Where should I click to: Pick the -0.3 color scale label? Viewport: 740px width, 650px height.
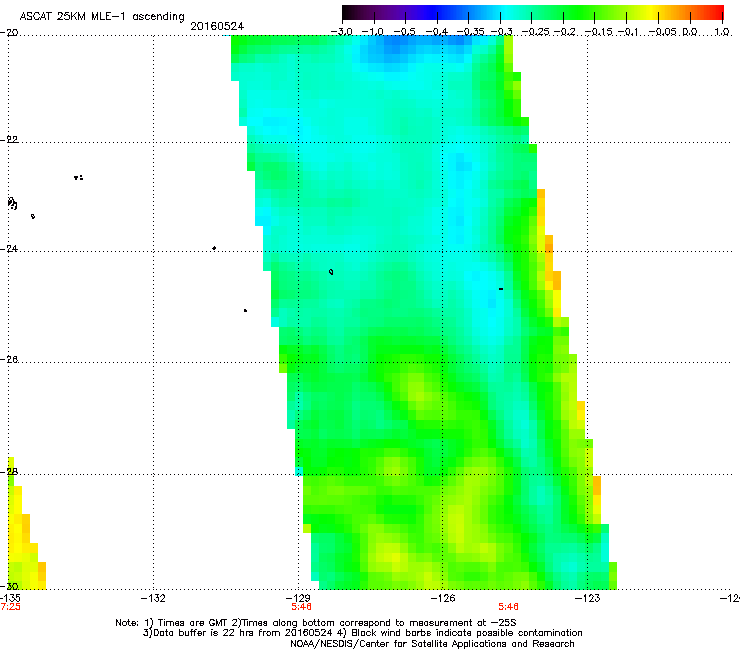point(502,32)
